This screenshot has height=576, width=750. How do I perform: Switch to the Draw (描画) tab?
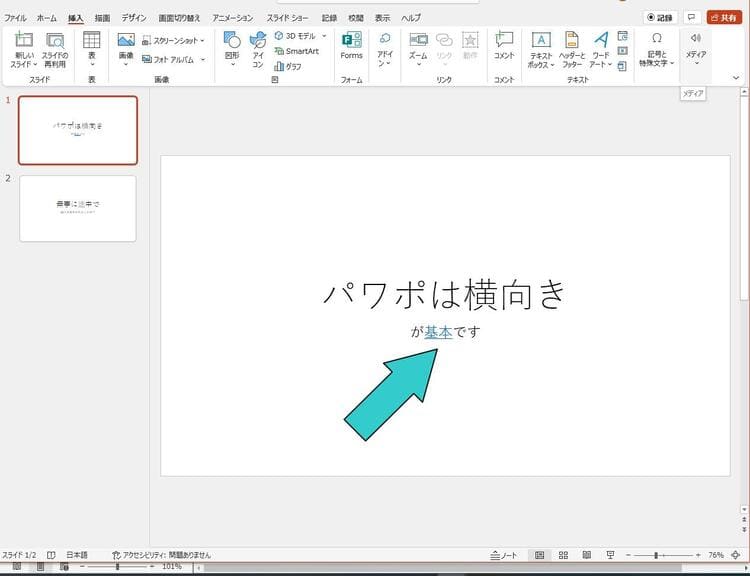tap(102, 18)
